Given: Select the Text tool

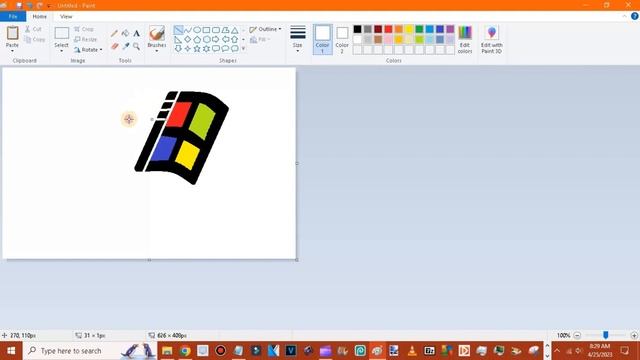Looking at the screenshot, I should [136, 33].
